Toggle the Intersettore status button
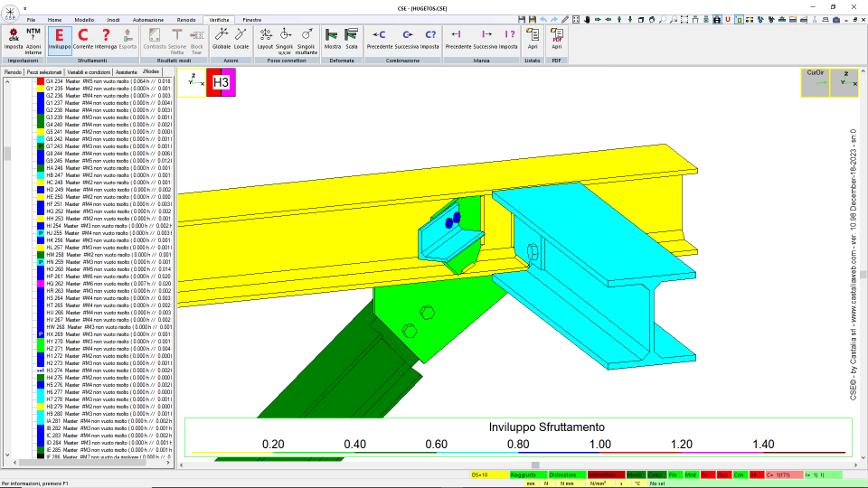The height and width of the screenshot is (488, 868). 606,475
